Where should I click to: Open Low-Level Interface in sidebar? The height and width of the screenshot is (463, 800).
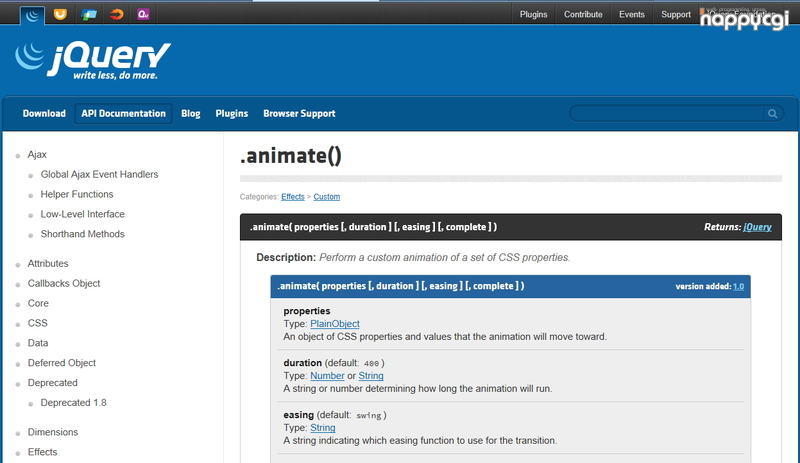coord(82,214)
